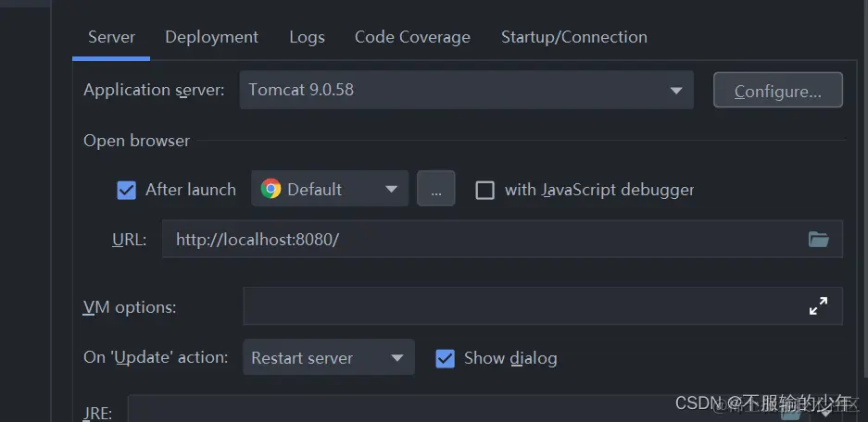Screen dimensions: 868x422
Task: Open the Logs tab
Action: tap(307, 37)
